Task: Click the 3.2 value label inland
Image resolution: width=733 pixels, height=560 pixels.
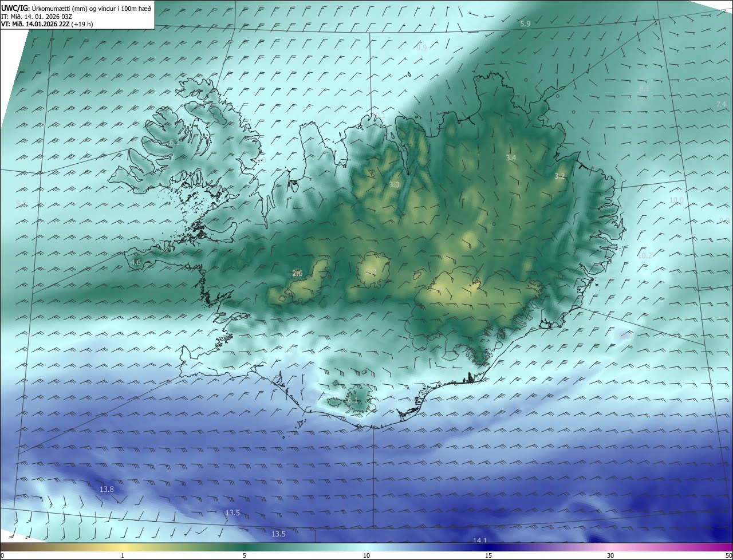Action: pos(559,176)
